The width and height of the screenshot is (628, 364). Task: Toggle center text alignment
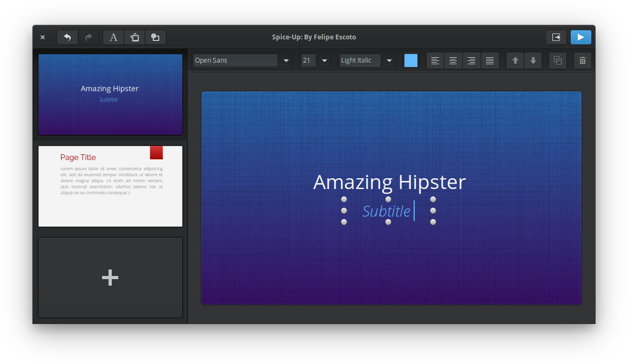tap(453, 60)
